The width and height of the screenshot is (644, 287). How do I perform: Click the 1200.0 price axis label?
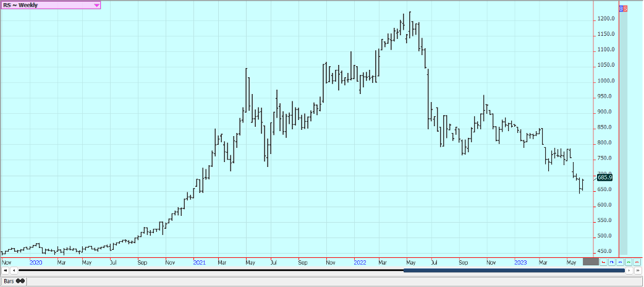click(x=607, y=19)
